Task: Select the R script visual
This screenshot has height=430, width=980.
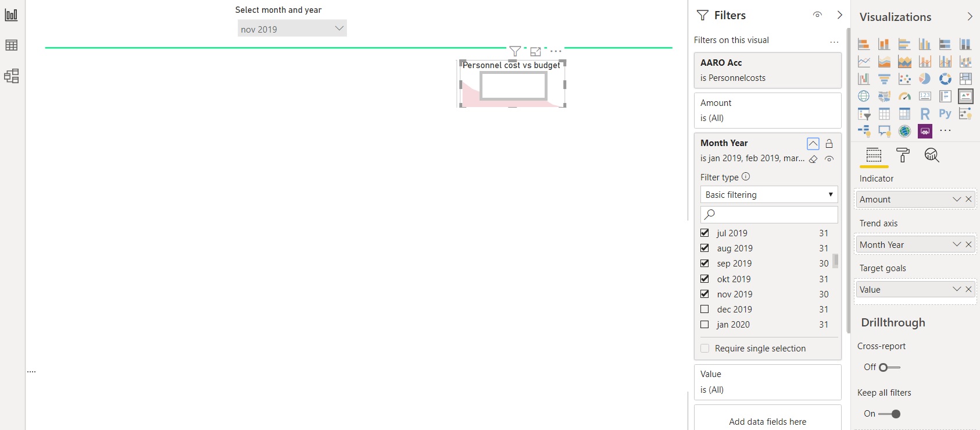Action: pyautogui.click(x=925, y=113)
